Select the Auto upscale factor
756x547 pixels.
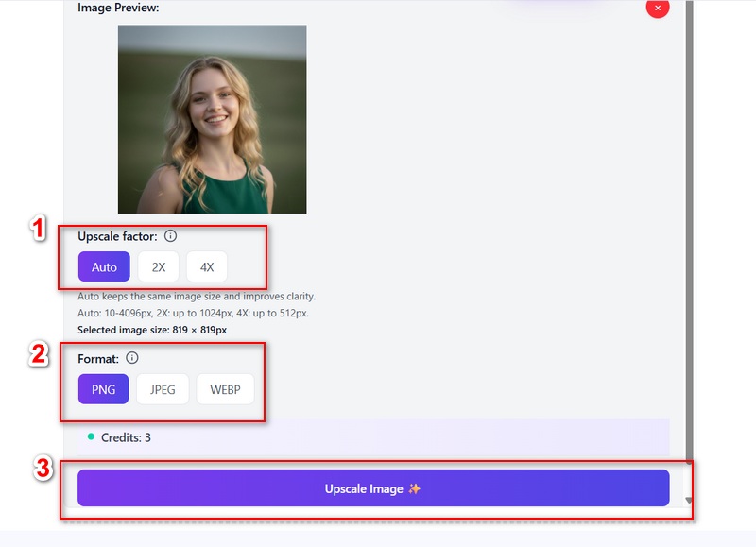[104, 266]
